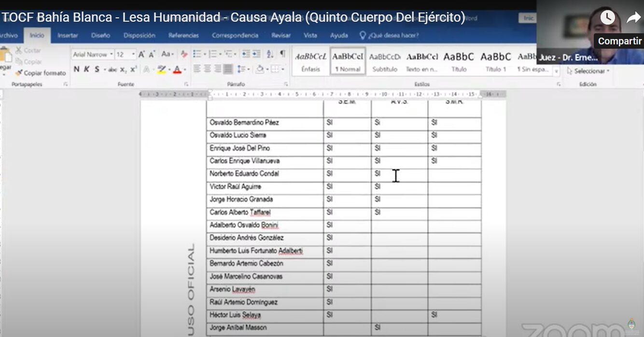Switch to the Disposición ribbon tab
This screenshot has width=644, height=337.
[140, 36]
